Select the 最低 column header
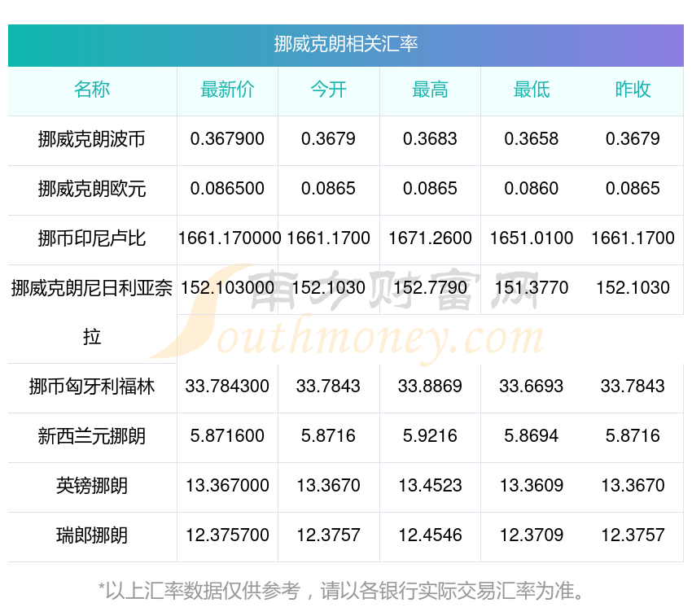The width and height of the screenshot is (692, 616). coord(532,90)
